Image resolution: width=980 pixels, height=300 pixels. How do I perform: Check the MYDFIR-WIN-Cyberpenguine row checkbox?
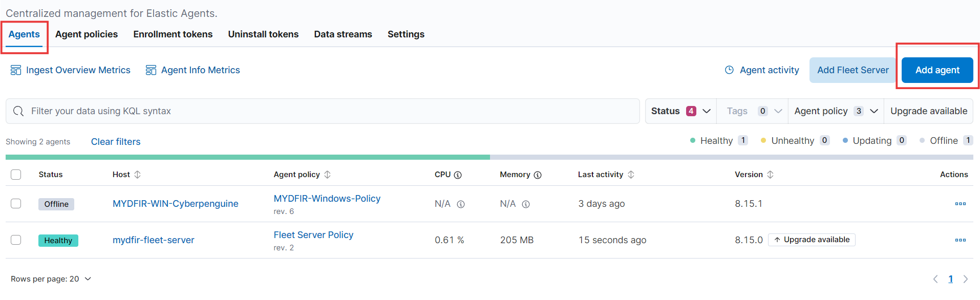pyautogui.click(x=16, y=204)
